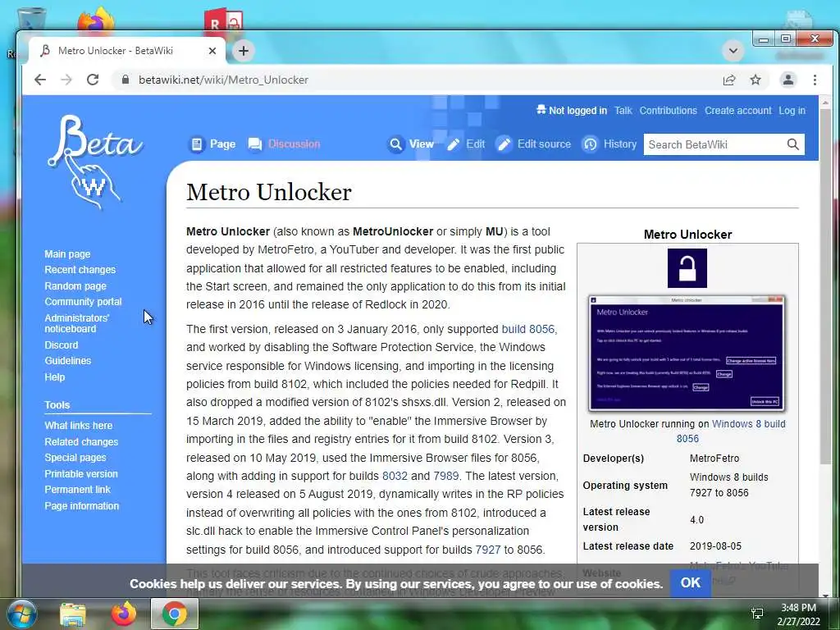Follow the 7927 build link
Screen dimensions: 840x630
click(487, 550)
